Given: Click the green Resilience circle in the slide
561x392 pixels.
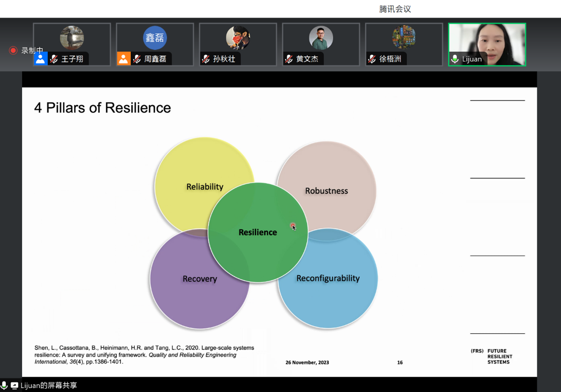Looking at the screenshot, I should pos(258,247).
